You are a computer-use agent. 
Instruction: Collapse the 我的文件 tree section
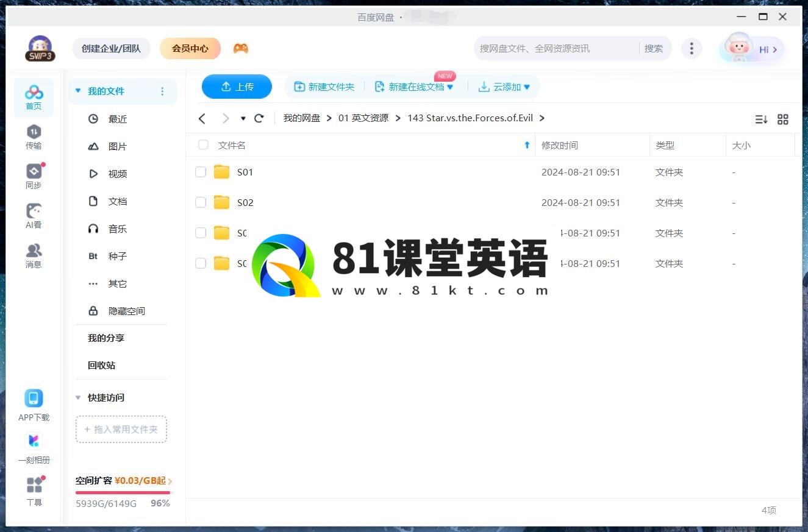tap(77, 91)
